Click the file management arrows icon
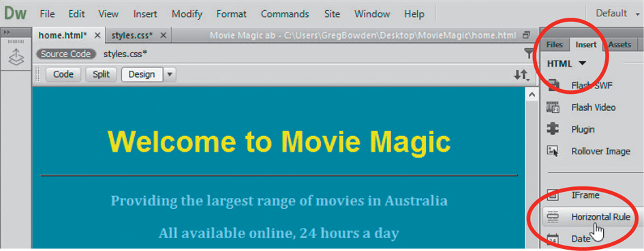644x251 pixels. pyautogui.click(x=521, y=75)
